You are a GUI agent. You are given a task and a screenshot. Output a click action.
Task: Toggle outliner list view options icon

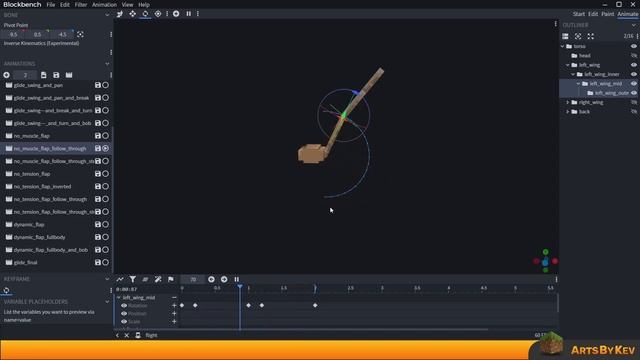[565, 36]
